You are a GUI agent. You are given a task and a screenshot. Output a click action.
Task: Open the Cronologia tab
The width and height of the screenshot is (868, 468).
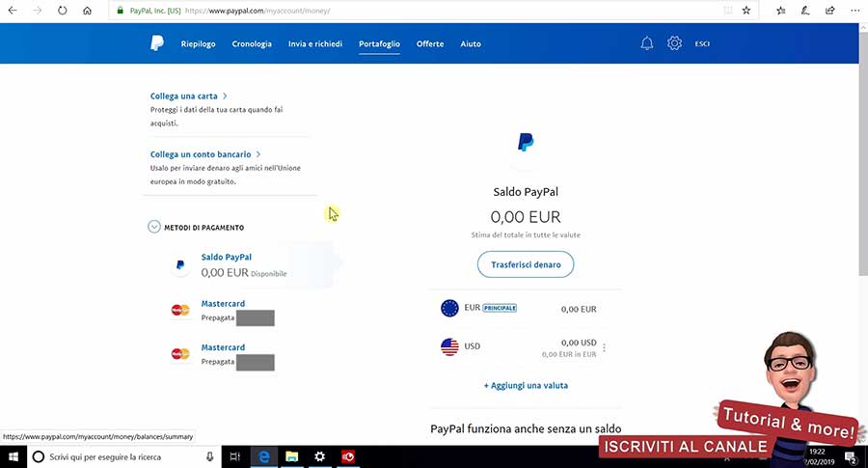tap(252, 43)
